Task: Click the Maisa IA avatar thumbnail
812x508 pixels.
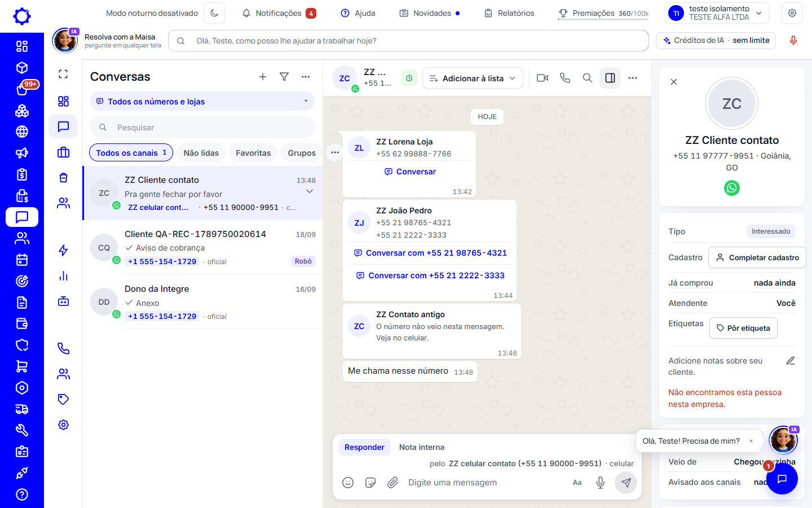Action: point(65,41)
